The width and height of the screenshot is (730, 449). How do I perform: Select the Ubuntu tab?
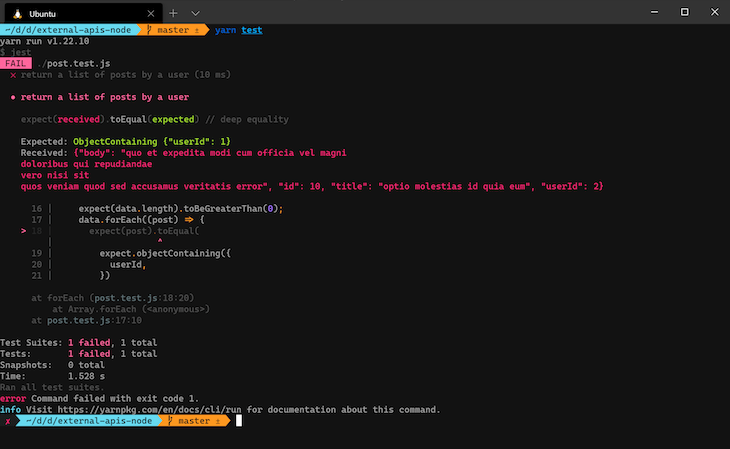(x=84, y=14)
